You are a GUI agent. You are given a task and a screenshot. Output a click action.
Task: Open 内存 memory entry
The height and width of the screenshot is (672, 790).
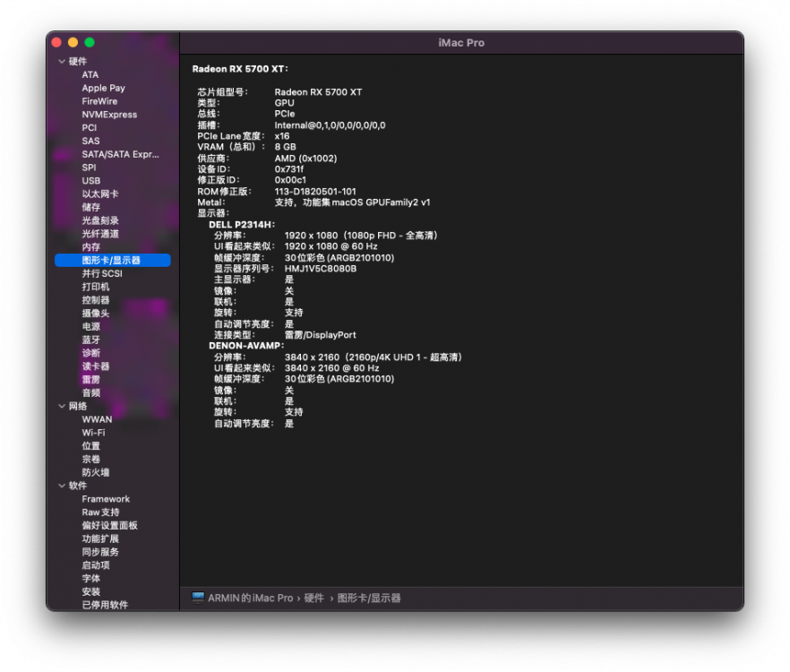pos(91,247)
